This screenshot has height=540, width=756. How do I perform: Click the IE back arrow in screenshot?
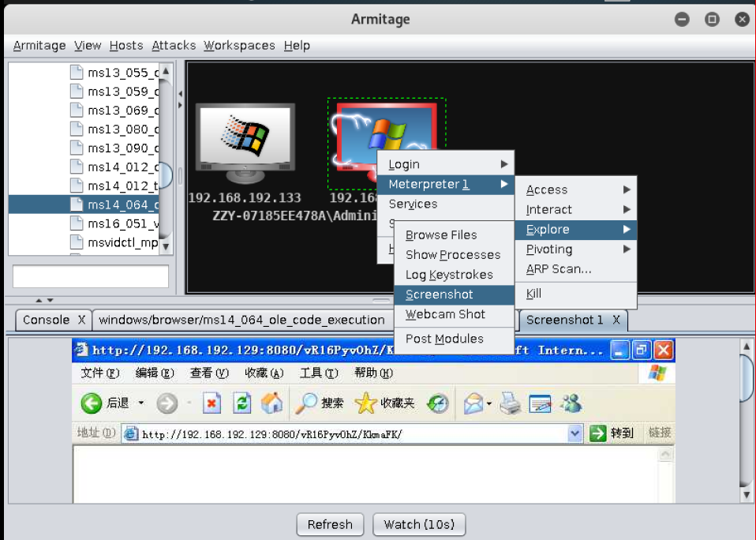click(x=91, y=403)
